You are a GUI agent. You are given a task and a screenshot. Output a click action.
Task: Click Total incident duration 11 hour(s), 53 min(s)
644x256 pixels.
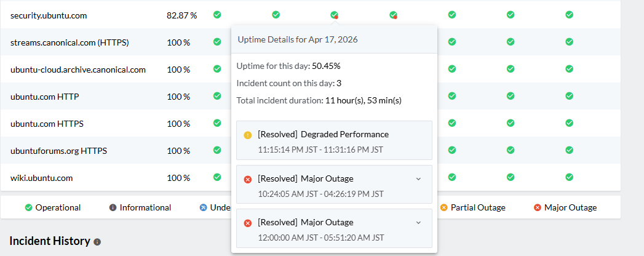point(319,100)
